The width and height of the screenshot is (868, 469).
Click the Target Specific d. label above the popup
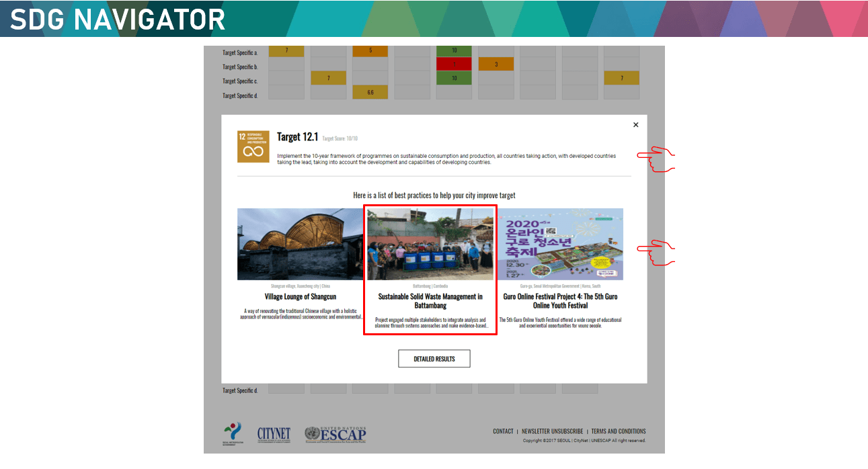pyautogui.click(x=240, y=95)
